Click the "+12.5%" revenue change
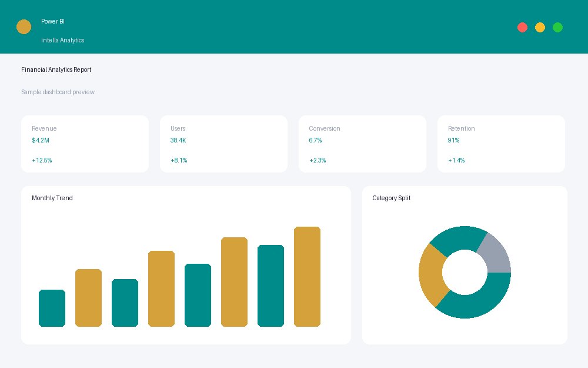 42,160
